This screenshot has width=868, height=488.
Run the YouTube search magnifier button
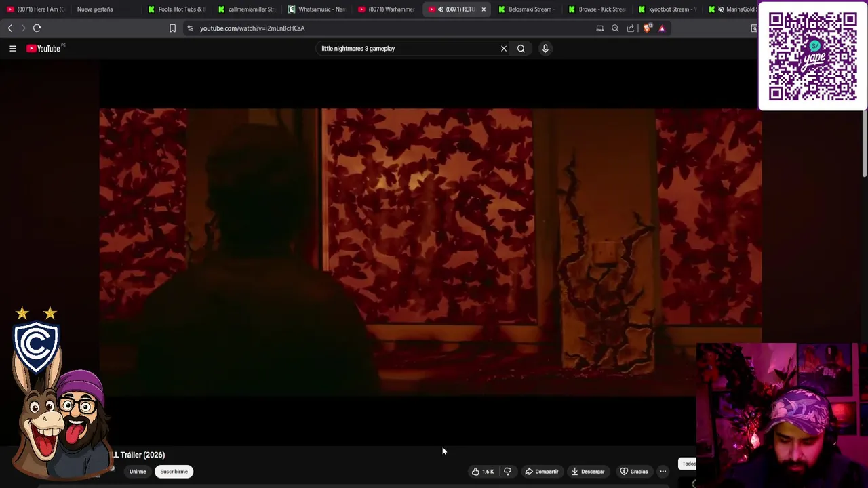[521, 48]
